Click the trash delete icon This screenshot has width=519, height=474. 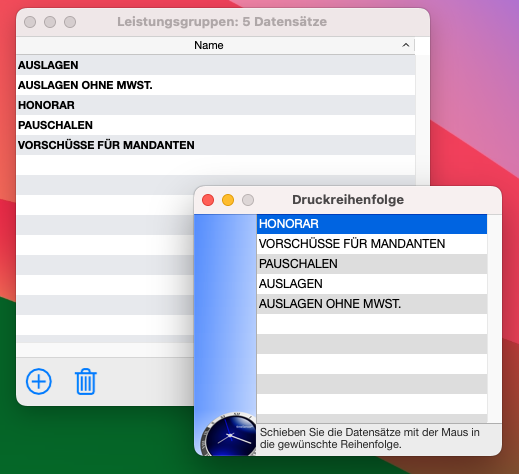(86, 382)
